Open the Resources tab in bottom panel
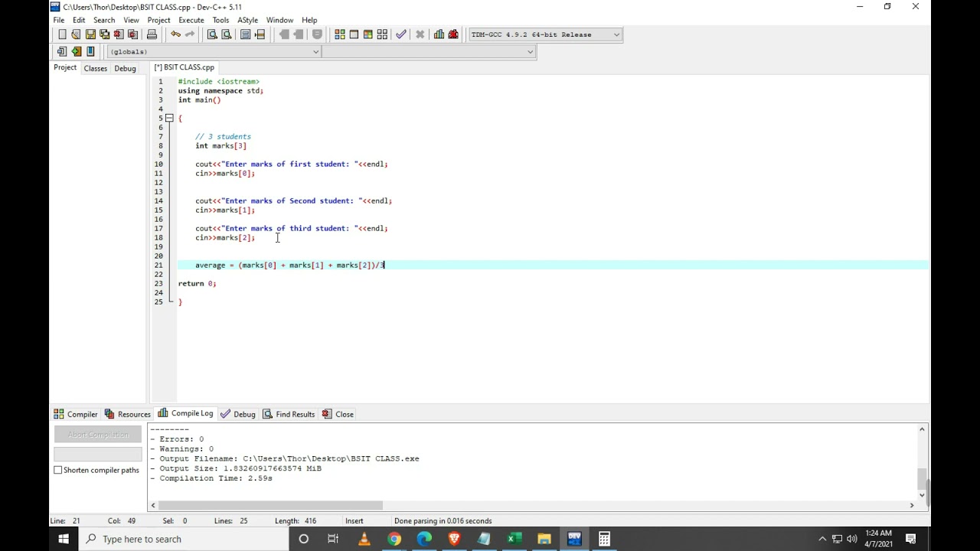The image size is (980, 551). tap(127, 414)
